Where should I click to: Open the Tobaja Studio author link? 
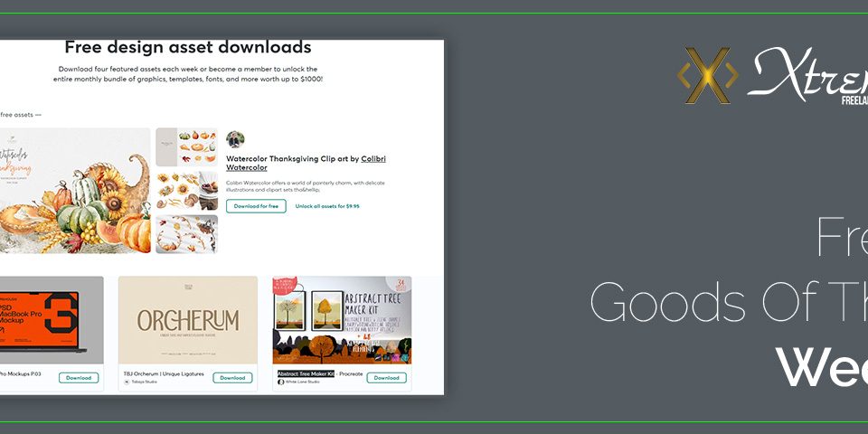point(144,382)
